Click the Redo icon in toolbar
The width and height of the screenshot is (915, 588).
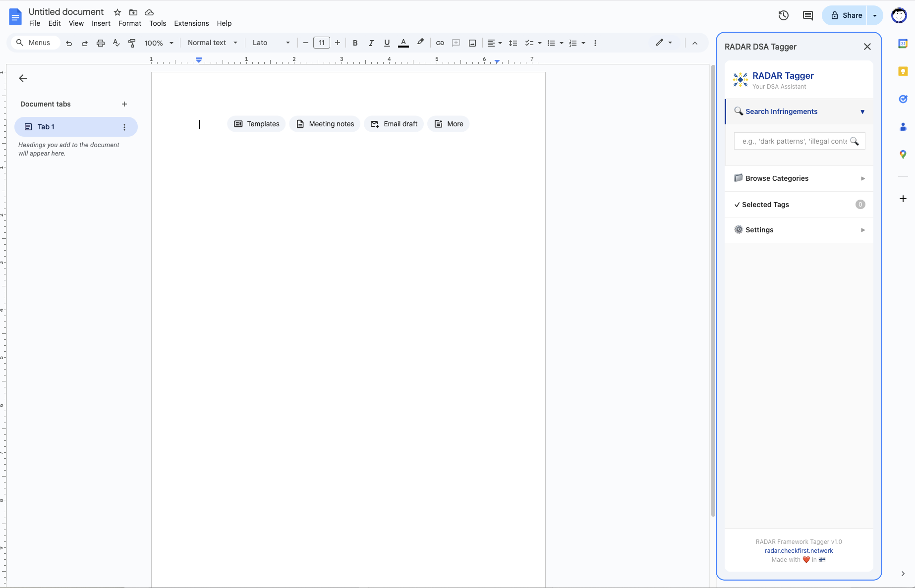(85, 43)
